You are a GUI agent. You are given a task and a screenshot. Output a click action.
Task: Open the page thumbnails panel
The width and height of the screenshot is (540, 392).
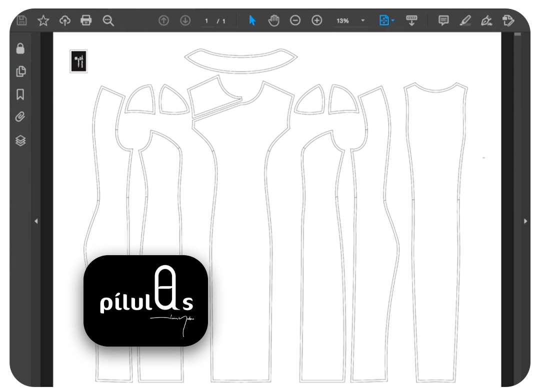pos(20,71)
